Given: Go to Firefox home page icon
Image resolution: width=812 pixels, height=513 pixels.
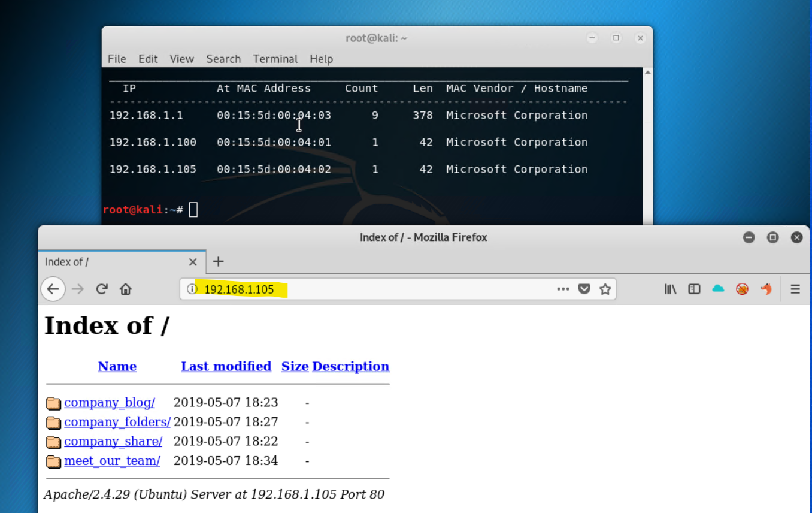Looking at the screenshot, I should 125,289.
